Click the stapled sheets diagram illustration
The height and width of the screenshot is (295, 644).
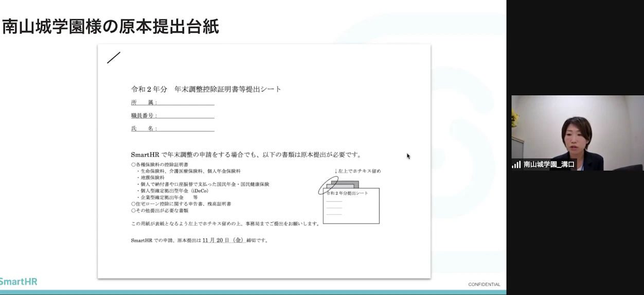348,200
